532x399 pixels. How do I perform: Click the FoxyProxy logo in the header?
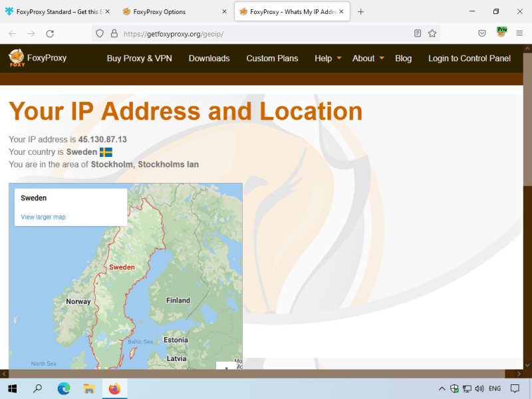(37, 59)
